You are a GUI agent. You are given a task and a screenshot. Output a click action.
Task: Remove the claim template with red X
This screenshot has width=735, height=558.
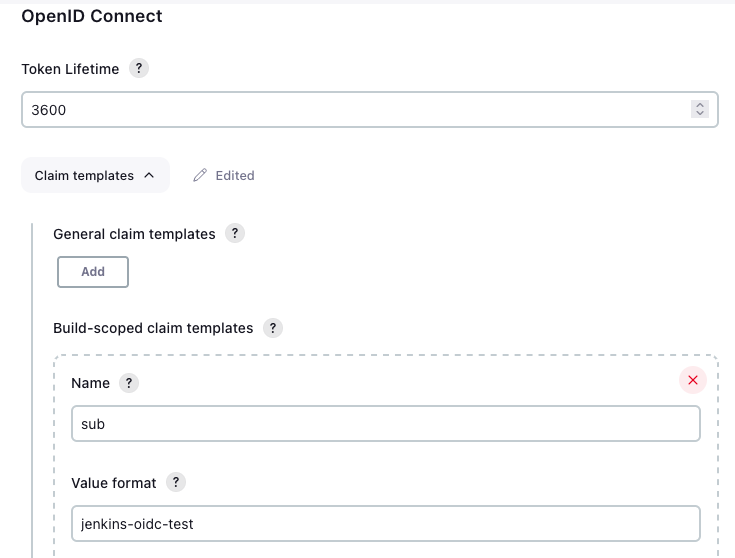[692, 380]
